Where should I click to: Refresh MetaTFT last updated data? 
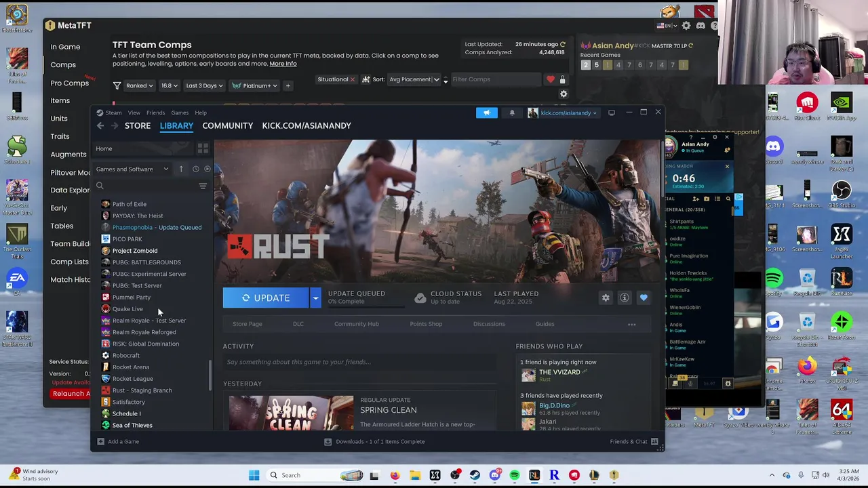[x=562, y=45]
